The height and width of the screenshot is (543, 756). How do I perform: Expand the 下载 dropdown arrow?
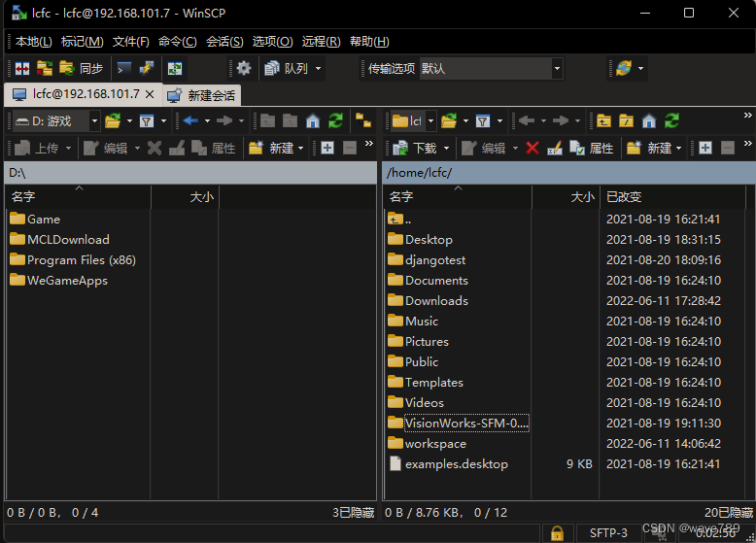[x=446, y=148]
